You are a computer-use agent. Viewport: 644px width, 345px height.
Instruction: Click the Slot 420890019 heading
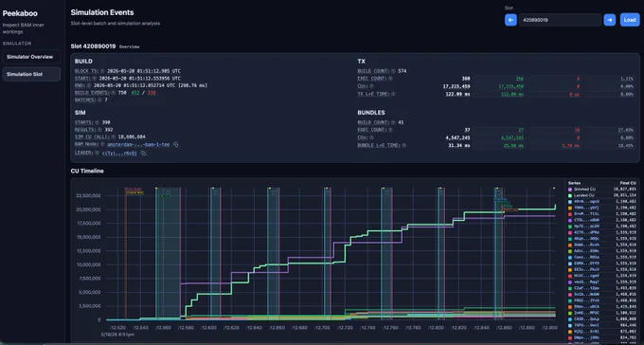pos(93,46)
